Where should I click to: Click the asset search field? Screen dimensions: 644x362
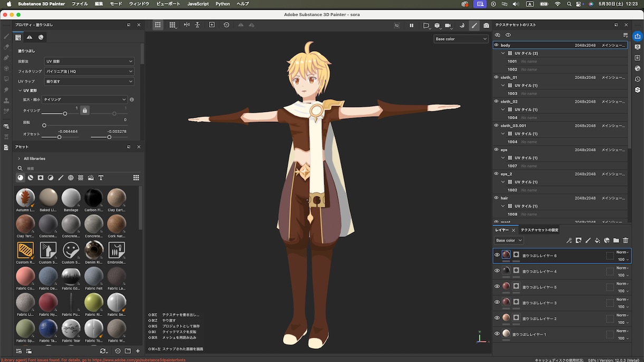click(79, 168)
